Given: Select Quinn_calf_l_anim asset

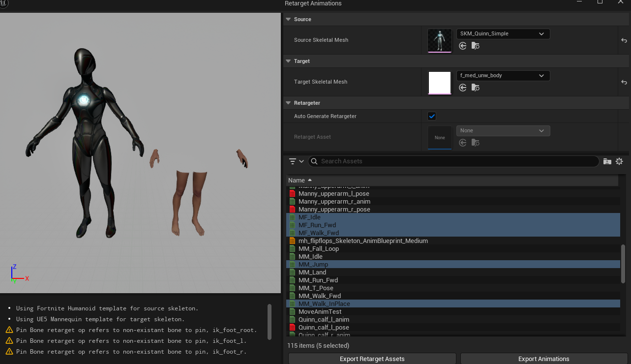Looking at the screenshot, I should coord(453,320).
